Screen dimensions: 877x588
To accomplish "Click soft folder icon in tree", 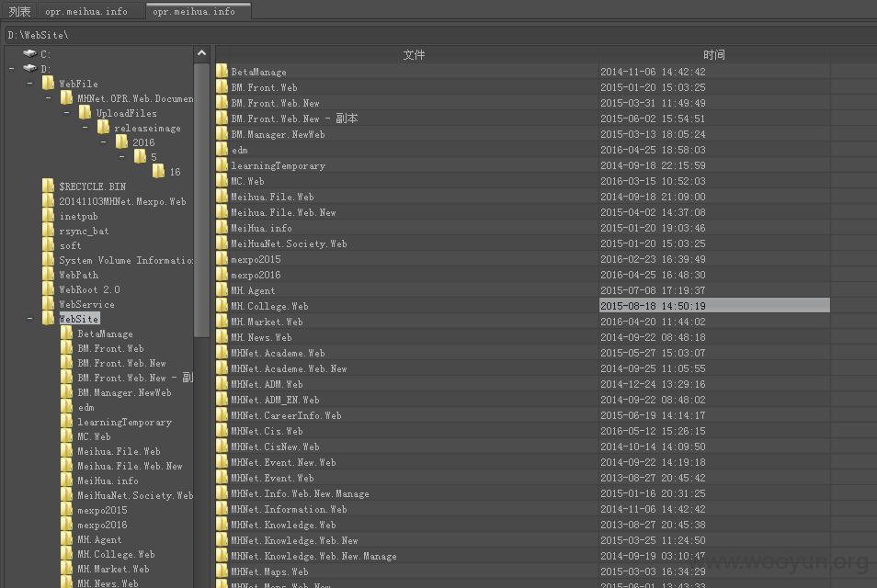I will pos(48,245).
